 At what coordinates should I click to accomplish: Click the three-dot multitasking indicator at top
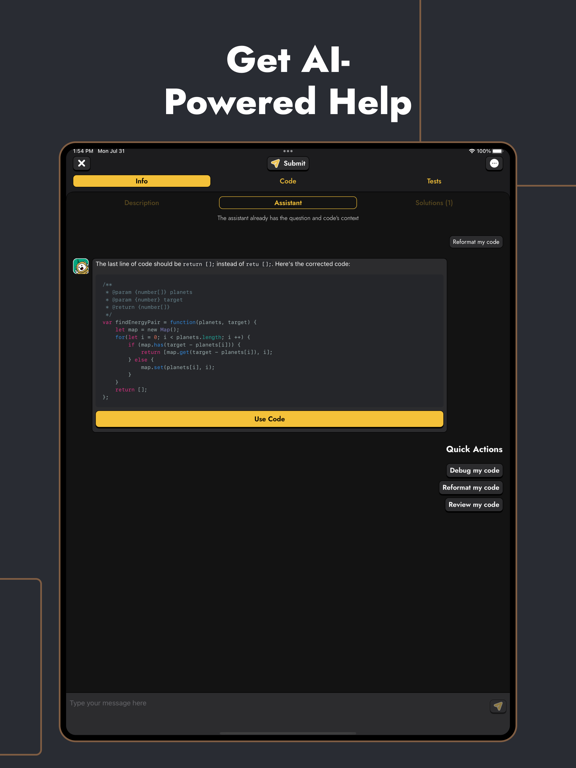point(288,151)
